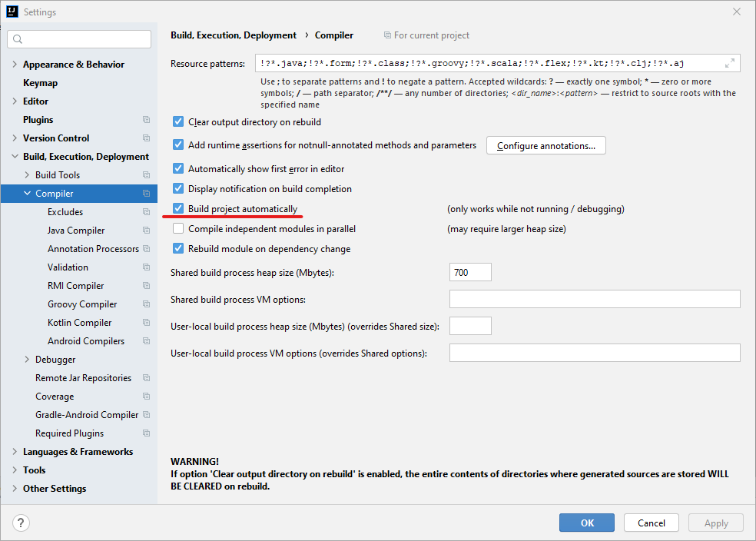Open help via the question mark icon
The image size is (756, 541).
[20, 523]
